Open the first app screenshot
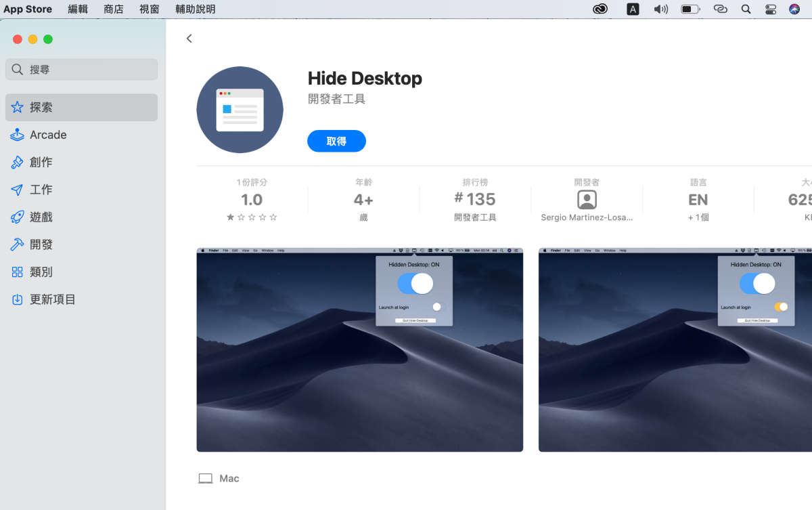The image size is (812, 510). click(359, 349)
